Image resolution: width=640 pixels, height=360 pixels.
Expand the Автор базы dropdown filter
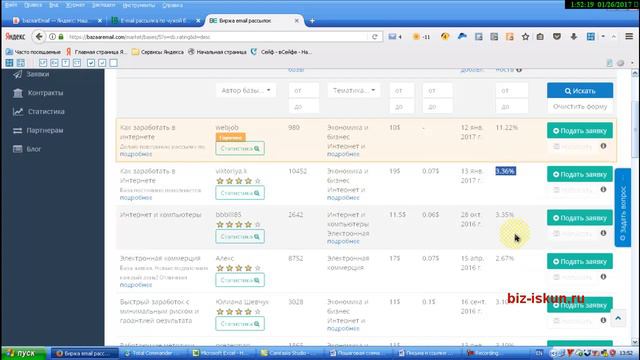click(246, 90)
